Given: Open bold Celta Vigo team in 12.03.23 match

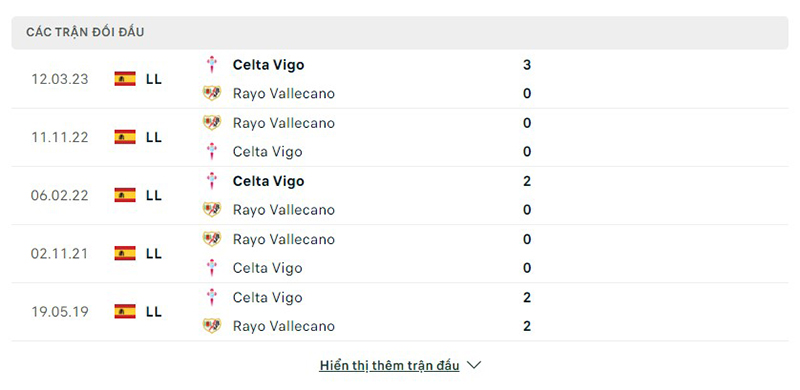Looking at the screenshot, I should [268, 65].
